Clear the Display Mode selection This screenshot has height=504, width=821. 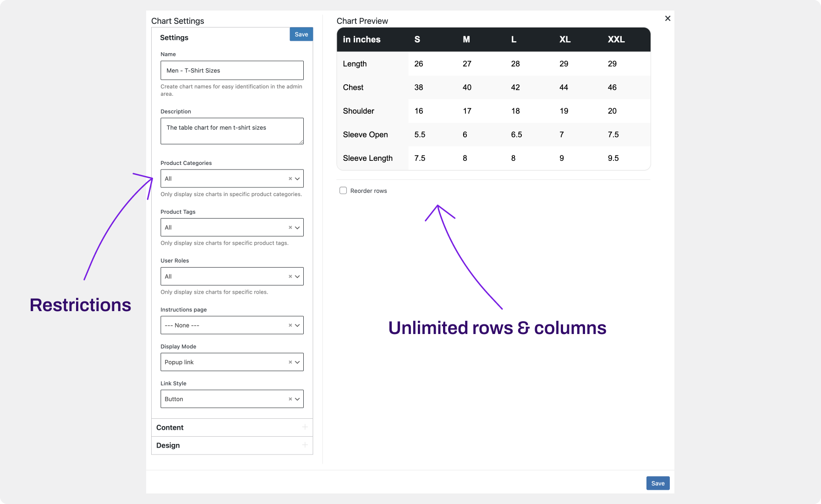pos(290,362)
